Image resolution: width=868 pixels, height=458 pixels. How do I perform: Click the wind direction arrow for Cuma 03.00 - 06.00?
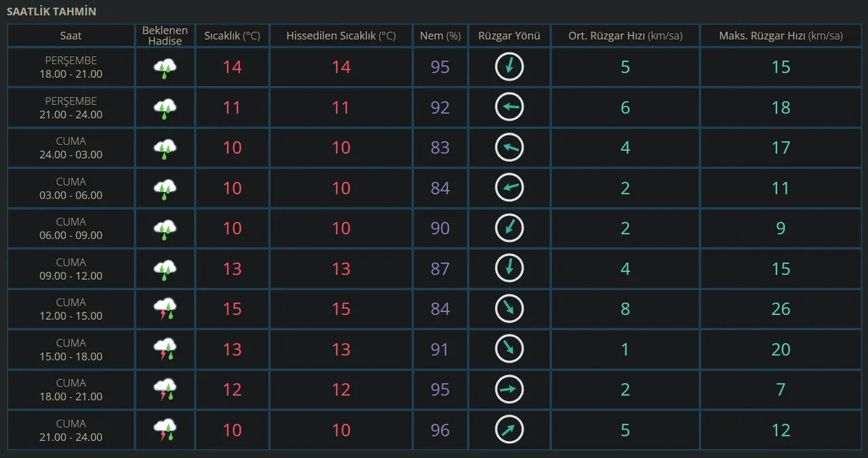pyautogui.click(x=509, y=188)
